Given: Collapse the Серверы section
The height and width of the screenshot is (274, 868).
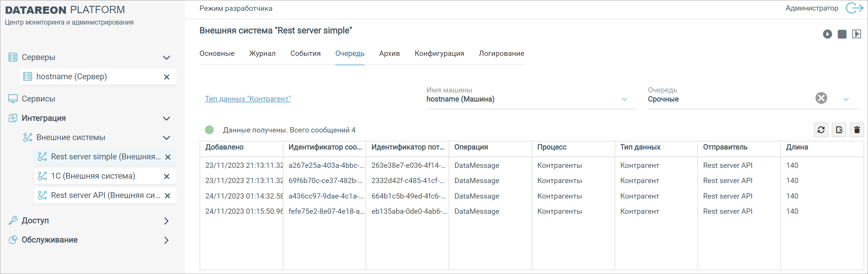Looking at the screenshot, I should point(166,58).
